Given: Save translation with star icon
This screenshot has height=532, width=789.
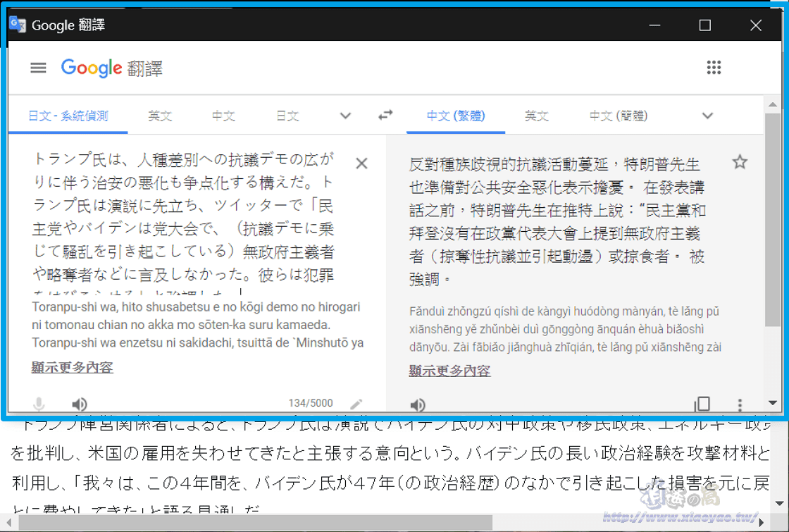Looking at the screenshot, I should pos(739,162).
